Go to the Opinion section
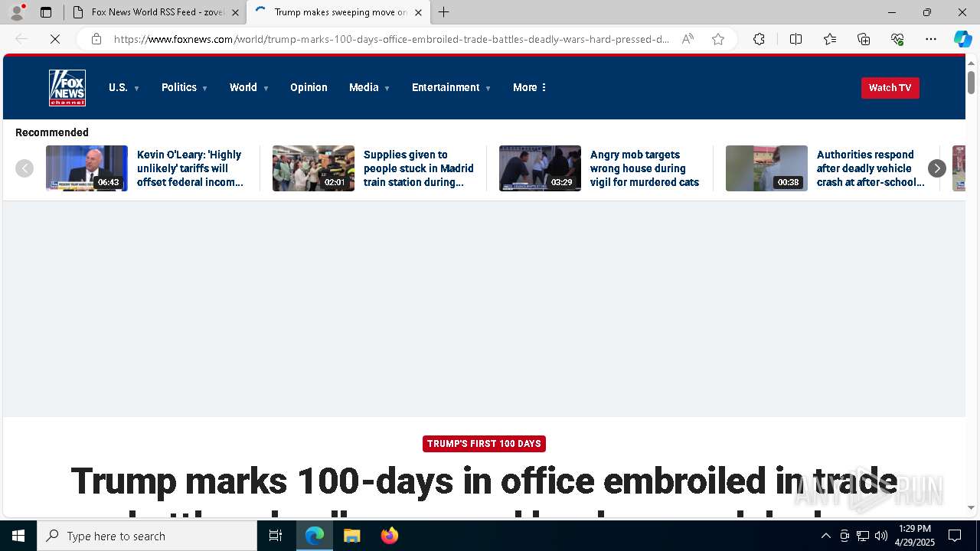This screenshot has height=551, width=980. (309, 88)
